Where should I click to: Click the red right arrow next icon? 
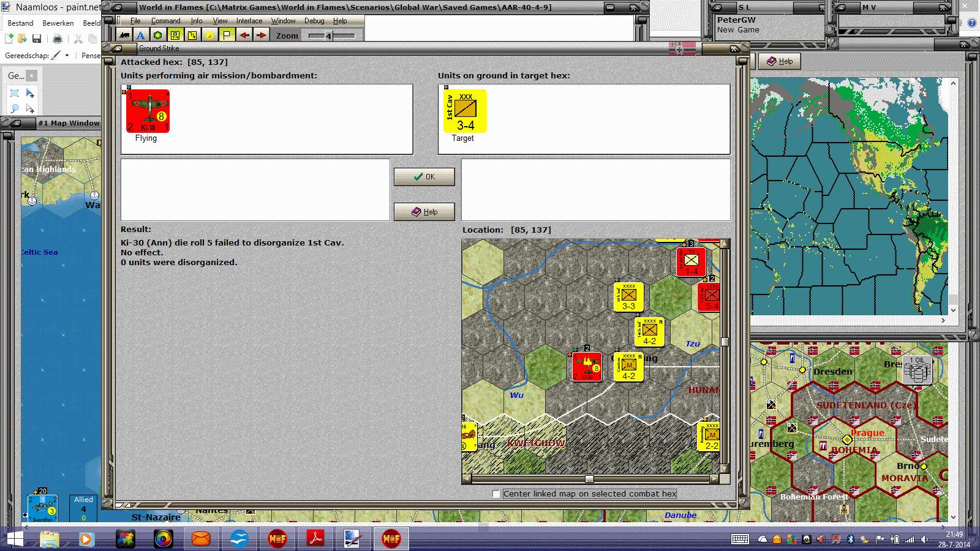pyautogui.click(x=262, y=35)
